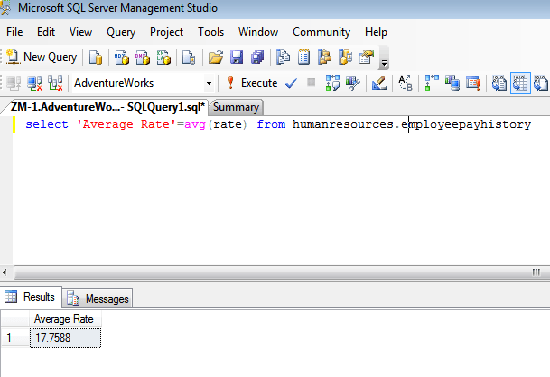Click the Summary page toolbar icon
Viewport: 550px width, 377px height.
[x=304, y=57]
